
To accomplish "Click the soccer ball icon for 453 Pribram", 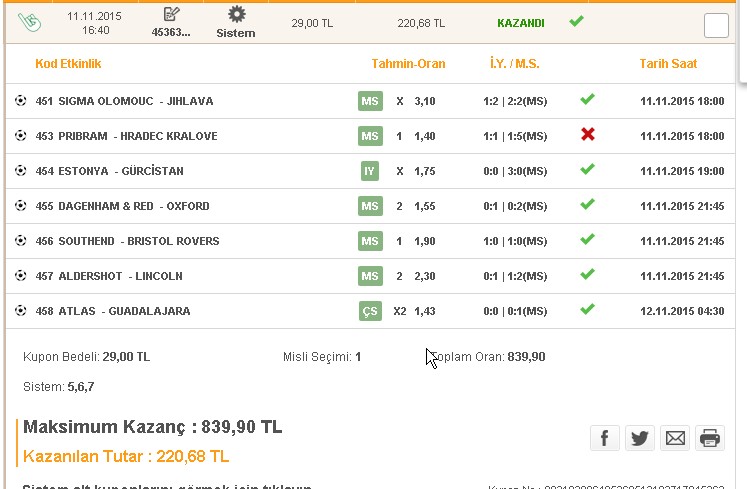I will 20,135.
